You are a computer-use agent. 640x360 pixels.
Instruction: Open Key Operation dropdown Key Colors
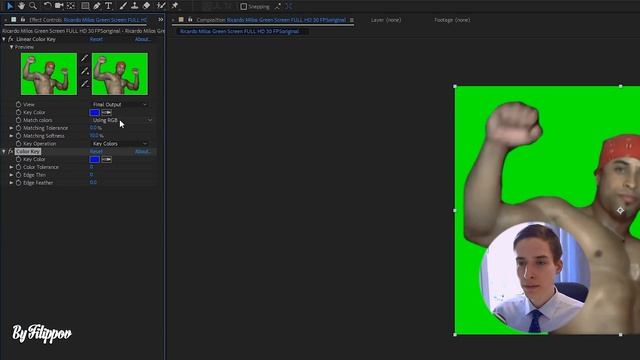coord(119,144)
